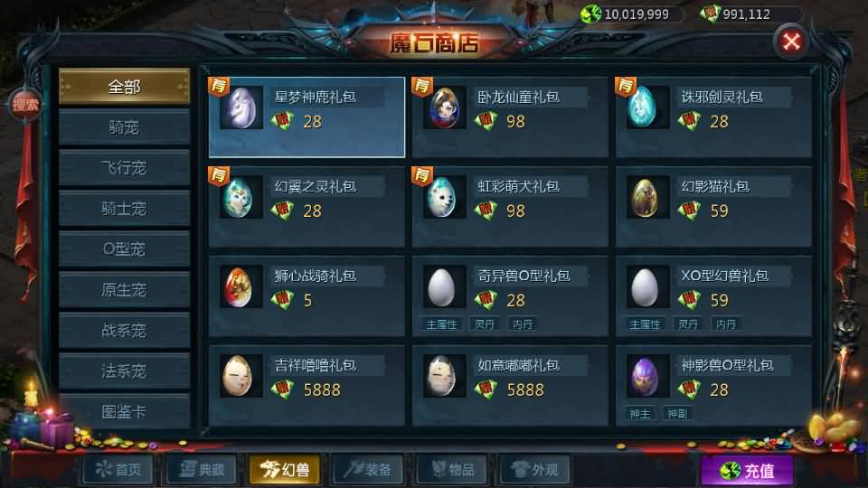Click the 主属性 tag under 奇异兽O型礼包
This screenshot has height=488, width=868.
click(x=441, y=324)
